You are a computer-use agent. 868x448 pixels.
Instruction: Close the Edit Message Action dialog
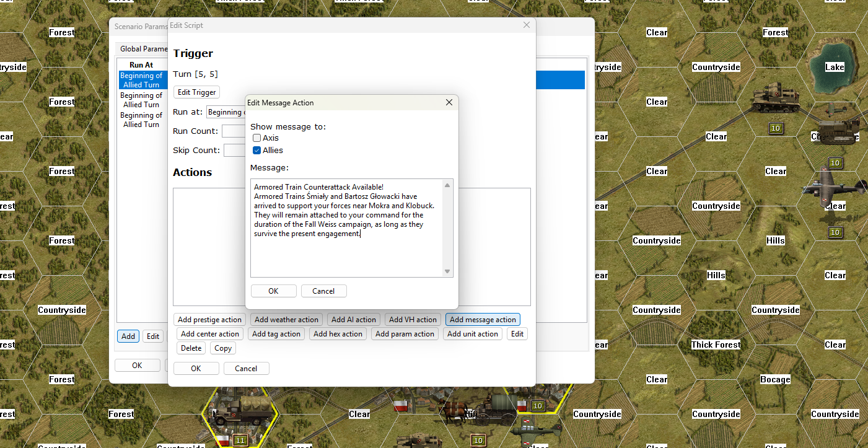pos(449,102)
